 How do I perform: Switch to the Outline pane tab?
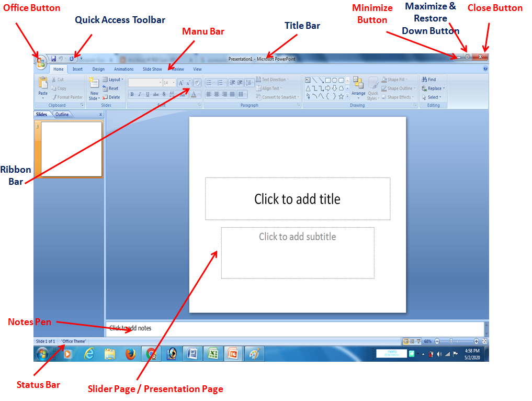click(62, 115)
